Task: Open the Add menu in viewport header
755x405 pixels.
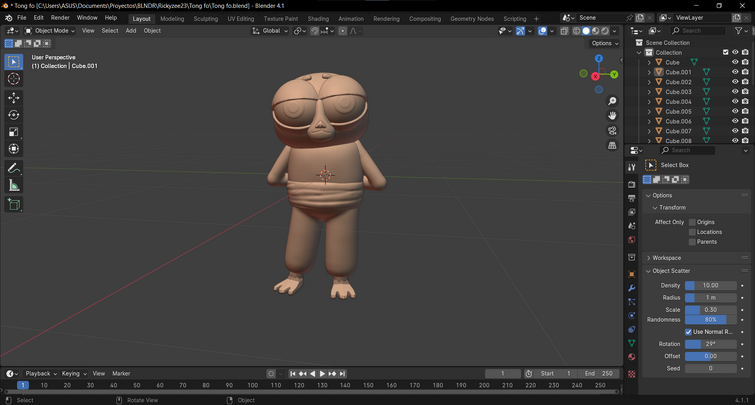Action: click(x=130, y=31)
